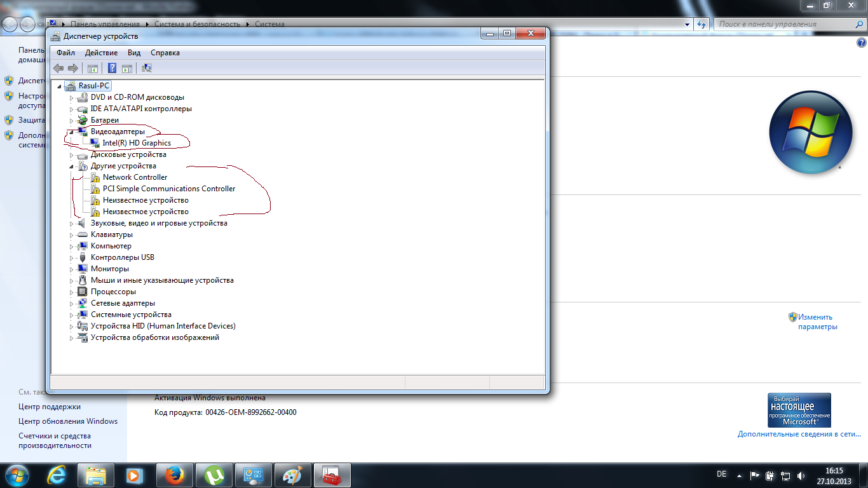This screenshot has height=488, width=868.
Task: Click the product code 00426-OEM-8992662-00400 text
Action: click(250, 412)
